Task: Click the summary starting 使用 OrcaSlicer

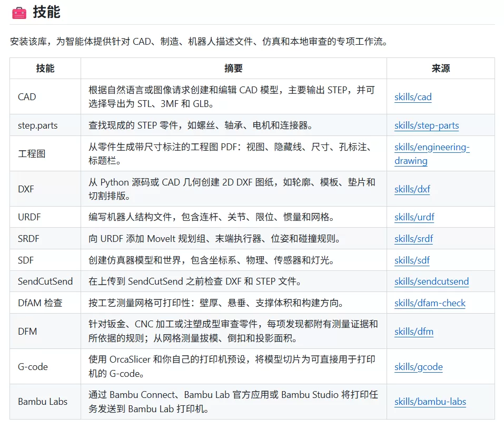Action: pos(232,366)
